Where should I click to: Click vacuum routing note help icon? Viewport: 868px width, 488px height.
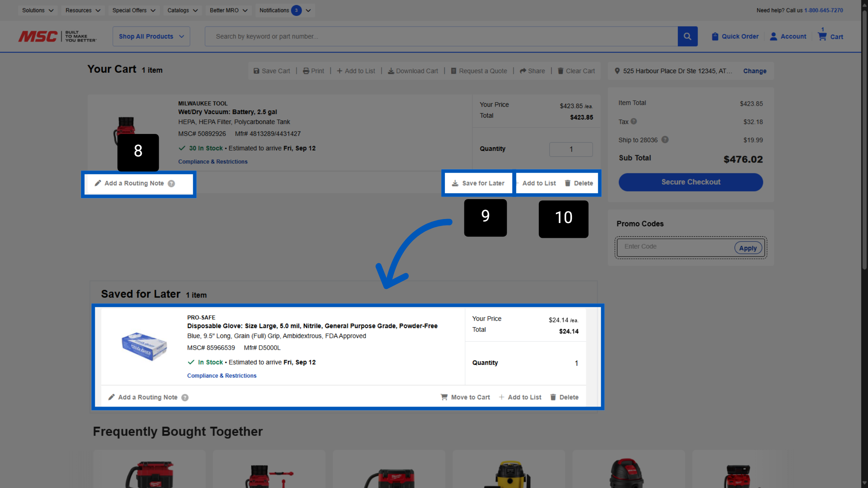171,184
